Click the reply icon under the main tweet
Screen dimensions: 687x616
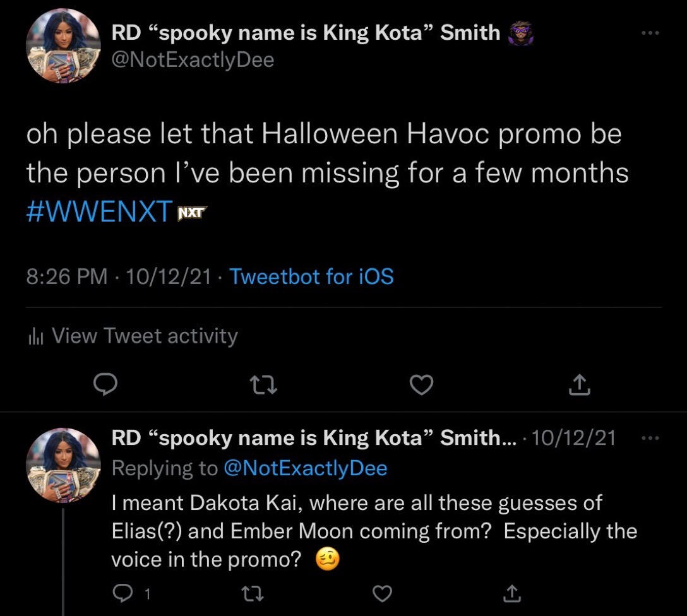[x=106, y=385]
